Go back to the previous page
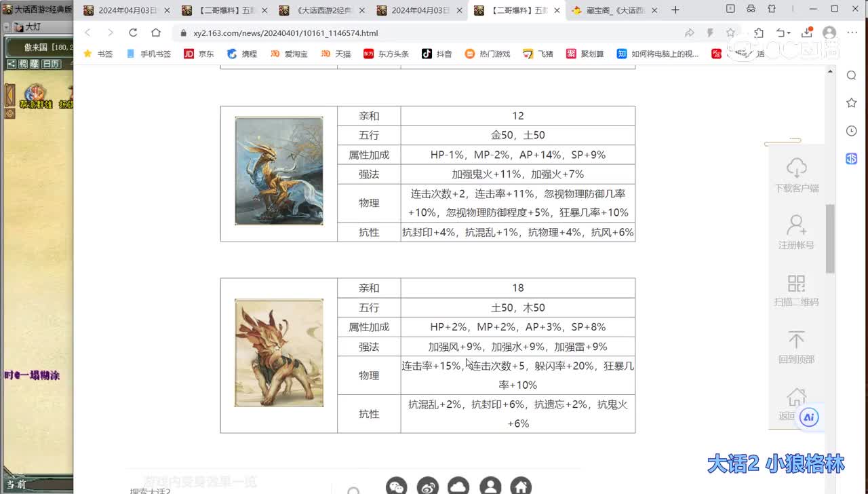The image size is (868, 494). coord(87,33)
